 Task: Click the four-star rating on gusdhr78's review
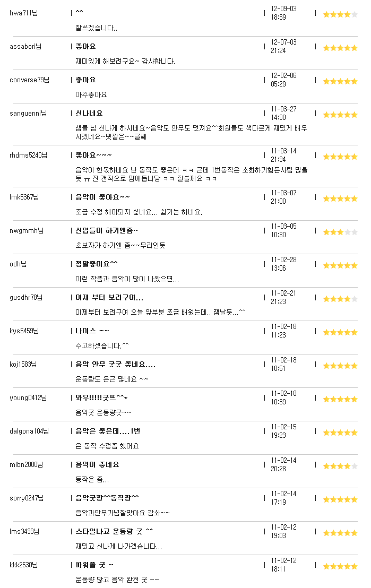340,299
